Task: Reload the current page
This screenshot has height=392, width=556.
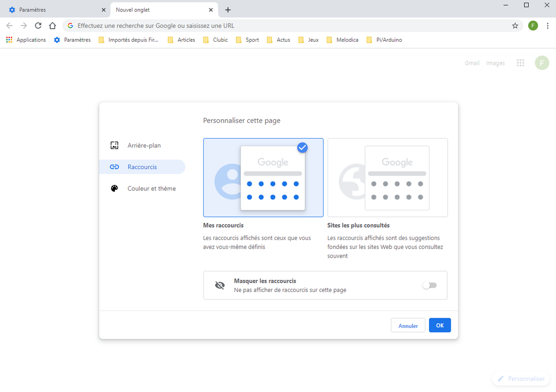Action: point(38,25)
